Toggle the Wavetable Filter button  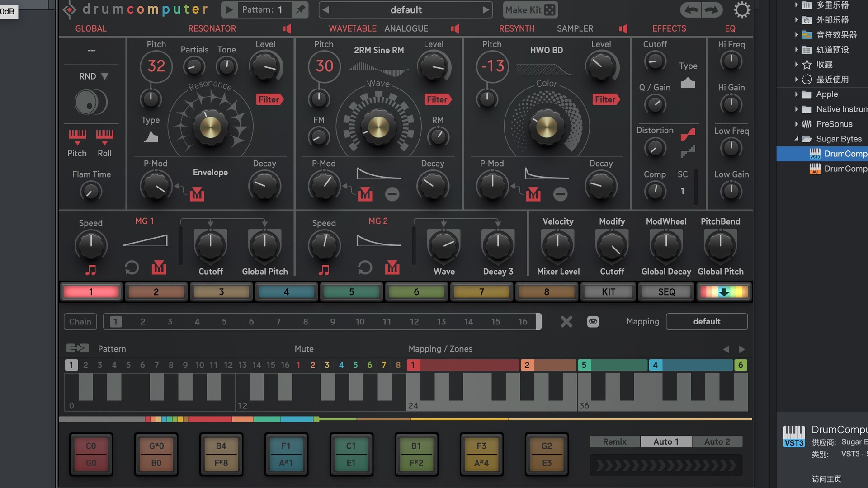click(x=438, y=99)
